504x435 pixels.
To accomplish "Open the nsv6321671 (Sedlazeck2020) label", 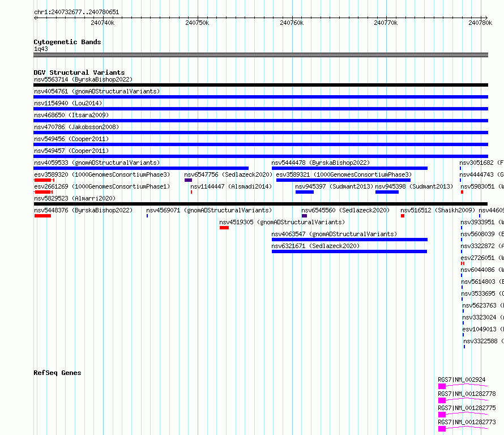I will (x=315, y=246).
